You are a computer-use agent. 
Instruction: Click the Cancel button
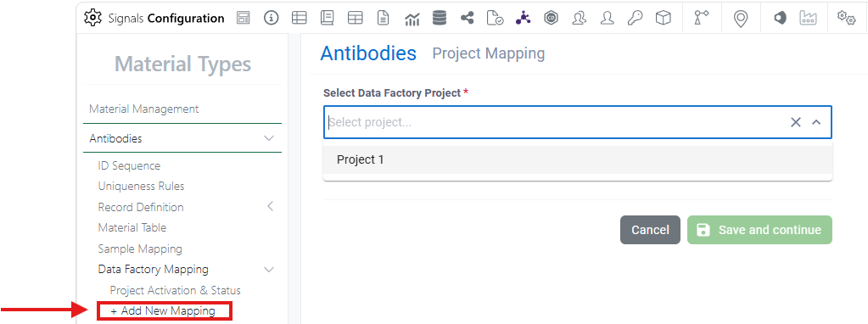coord(650,230)
